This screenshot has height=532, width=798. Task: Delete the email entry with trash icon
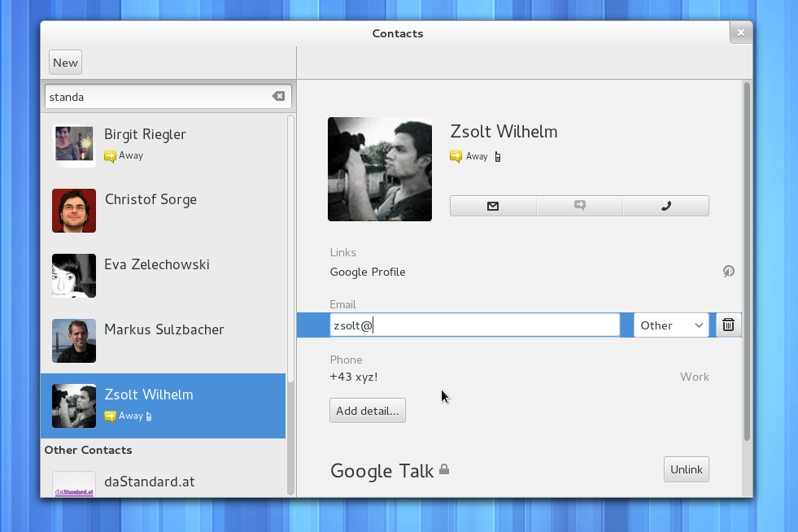point(728,325)
